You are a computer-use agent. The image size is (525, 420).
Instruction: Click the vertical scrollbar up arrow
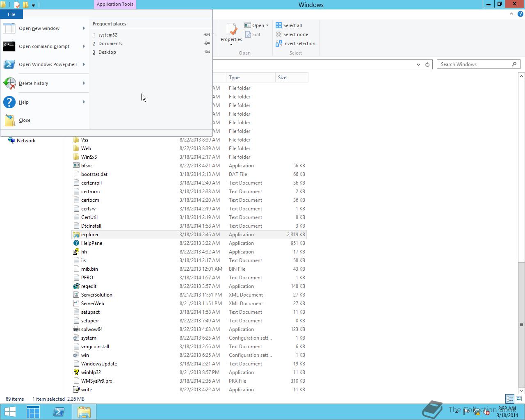click(521, 76)
